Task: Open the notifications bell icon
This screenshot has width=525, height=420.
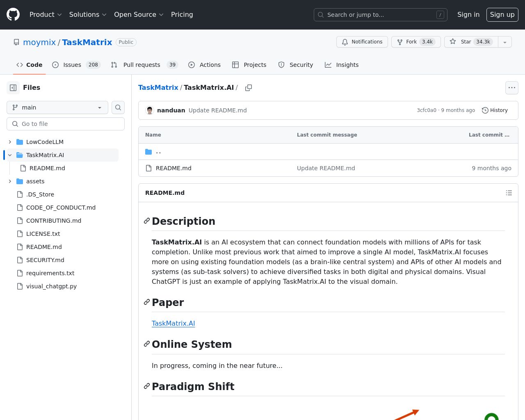Action: (x=345, y=42)
